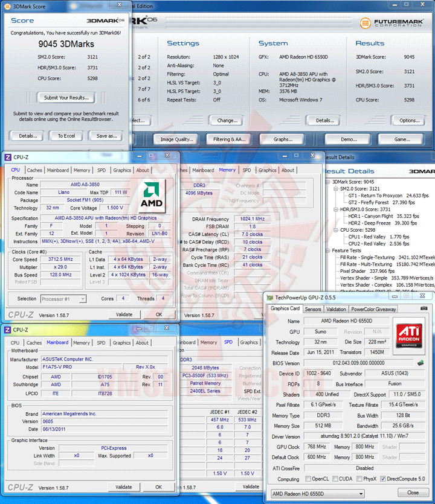Launch Demo in 3DMark06
435x504 pixels.
click(x=349, y=139)
